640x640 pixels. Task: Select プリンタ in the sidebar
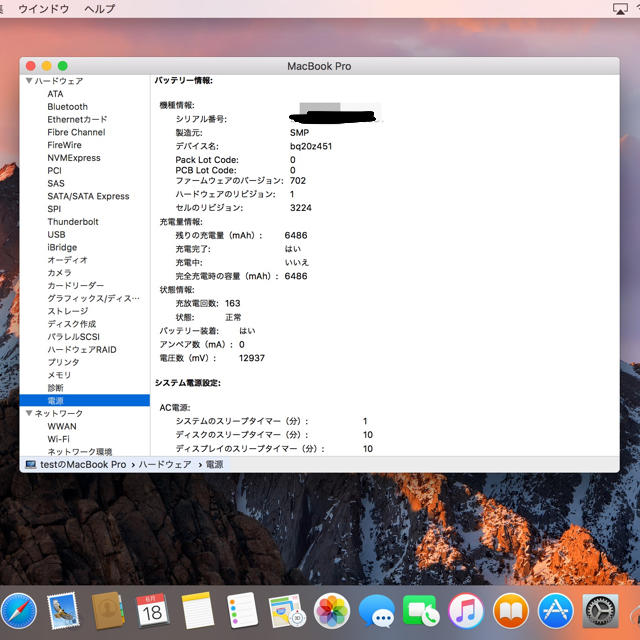click(63, 362)
